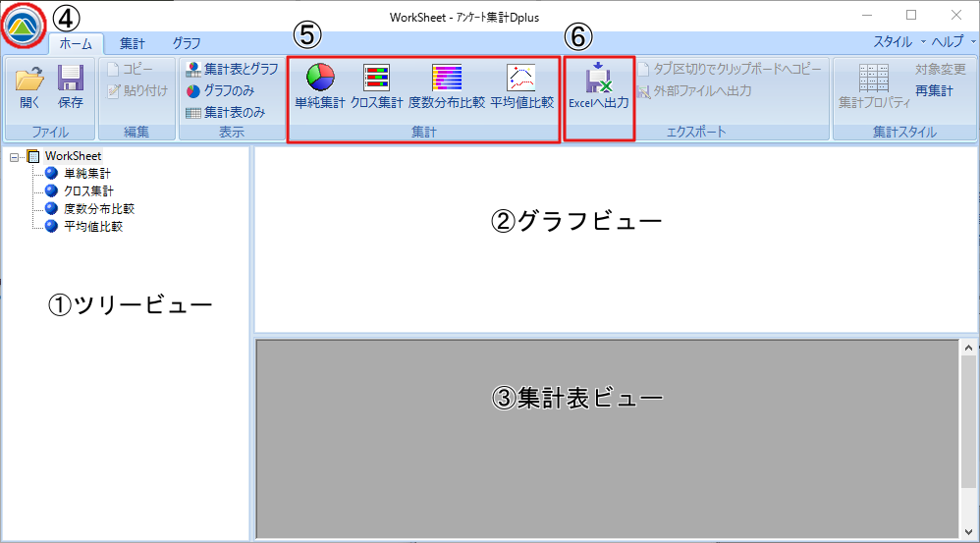
Task: Click the vertical scrollbar thumb in table view
Action: [x=969, y=422]
